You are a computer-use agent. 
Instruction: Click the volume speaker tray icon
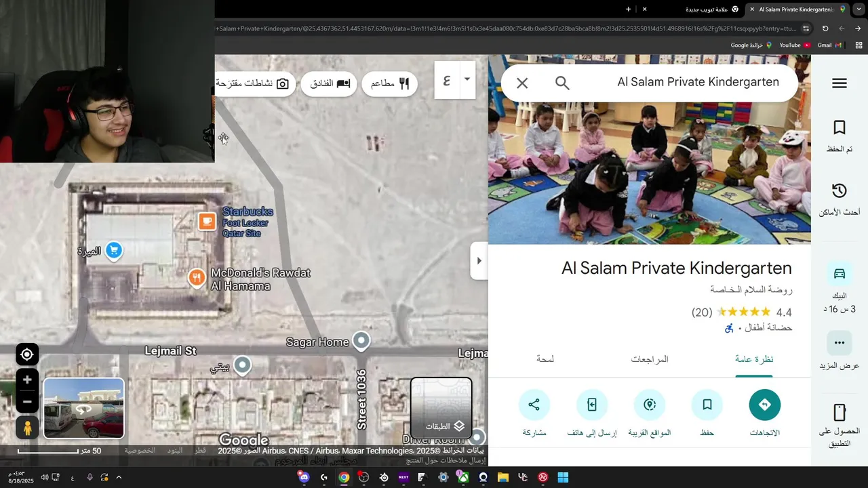(43, 477)
